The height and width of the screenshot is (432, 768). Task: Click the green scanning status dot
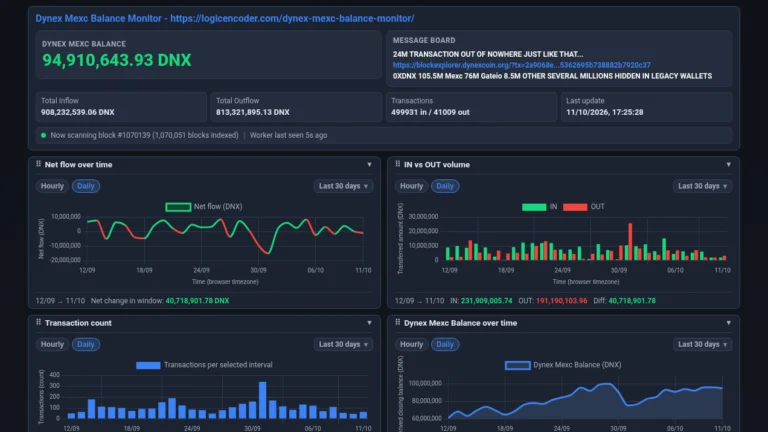click(44, 135)
